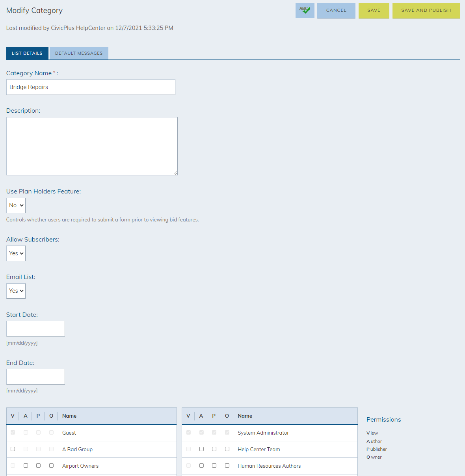This screenshot has height=476, width=465.
Task: Toggle Owner checkbox for Help Center Team
Action: (x=227, y=449)
